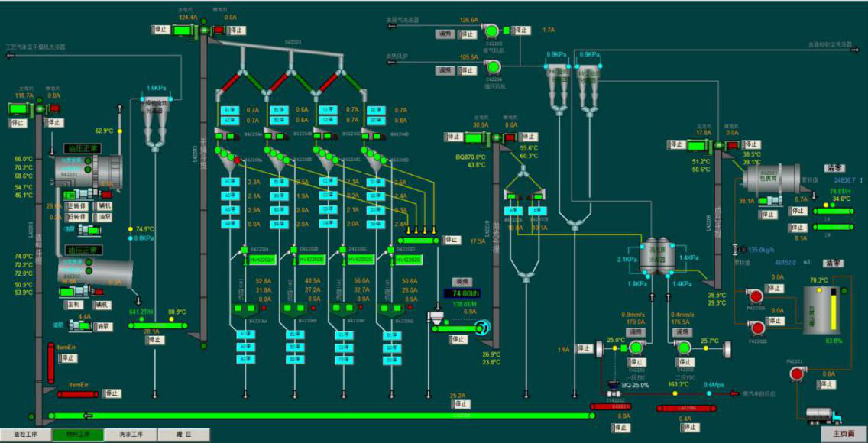Screen dimensions: 868x443
Task: Open the 罐区 tab
Action: pyautogui.click(x=183, y=435)
